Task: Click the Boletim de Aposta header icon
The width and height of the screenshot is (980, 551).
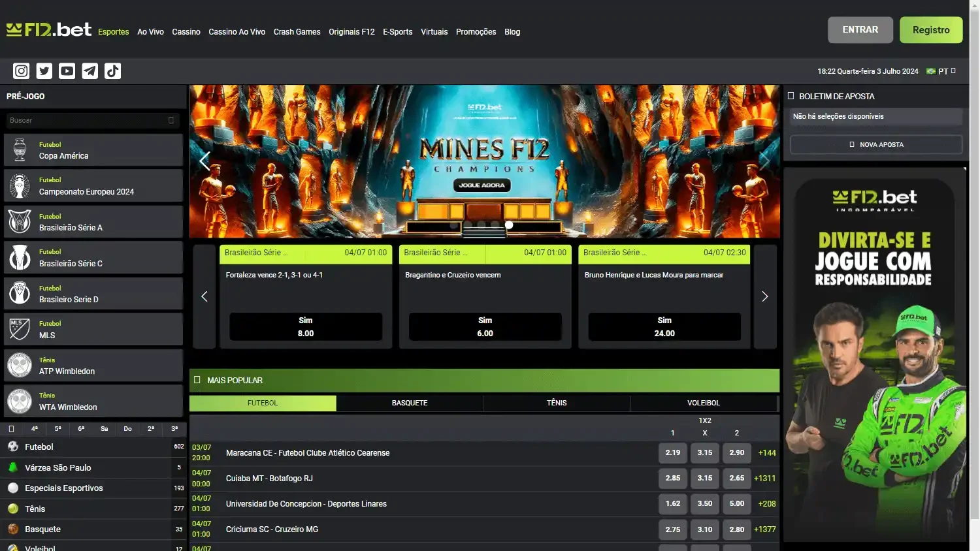Action: point(791,96)
